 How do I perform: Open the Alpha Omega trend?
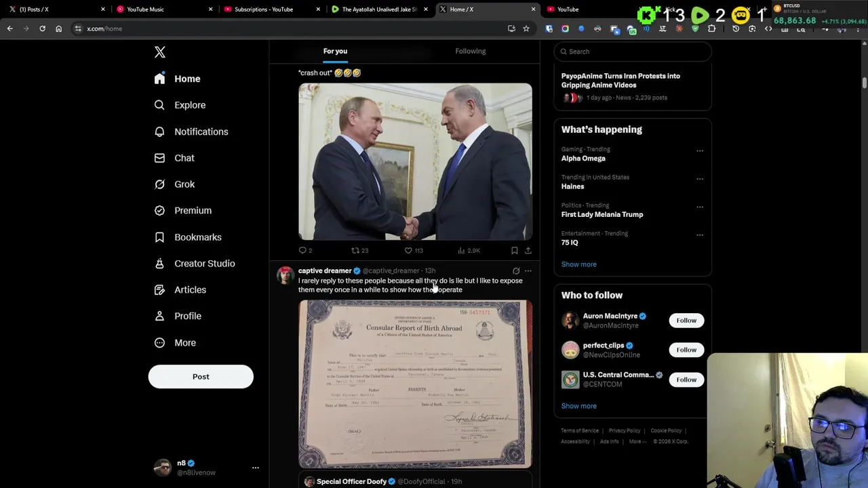pyautogui.click(x=583, y=159)
